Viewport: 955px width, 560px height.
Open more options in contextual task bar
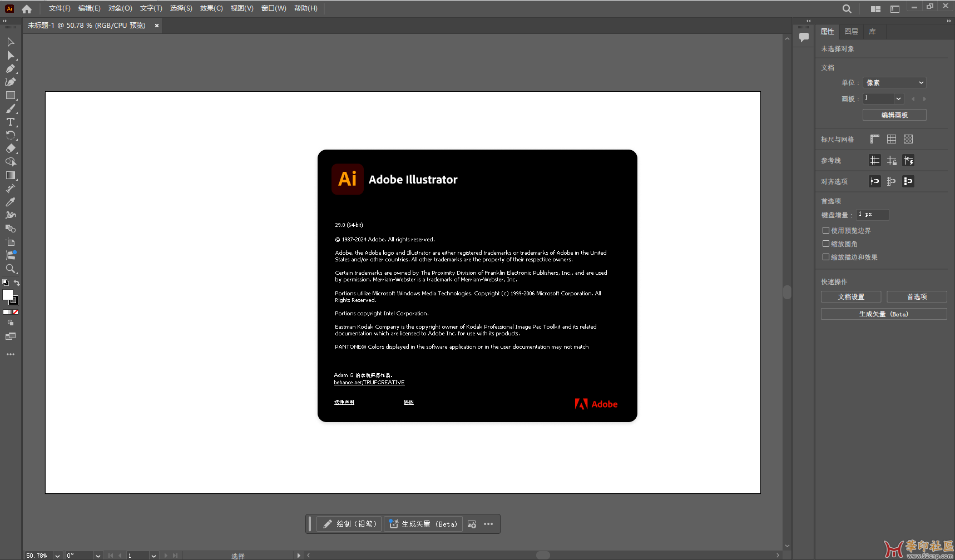pyautogui.click(x=488, y=524)
